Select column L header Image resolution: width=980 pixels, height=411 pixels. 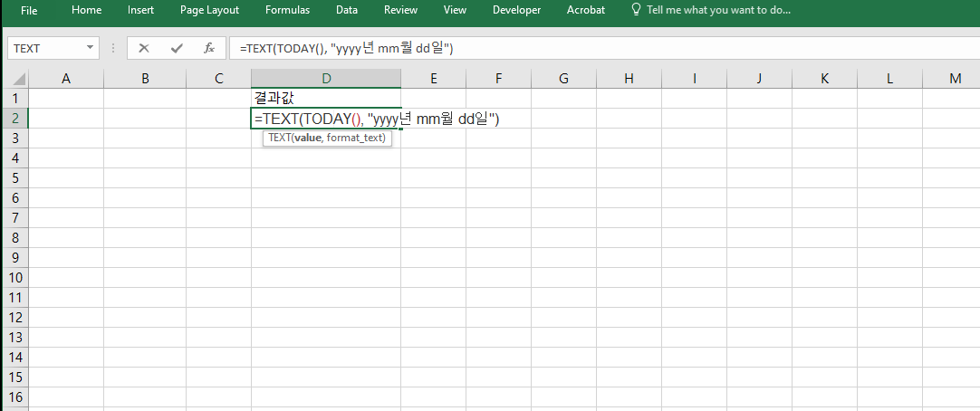[x=889, y=79]
